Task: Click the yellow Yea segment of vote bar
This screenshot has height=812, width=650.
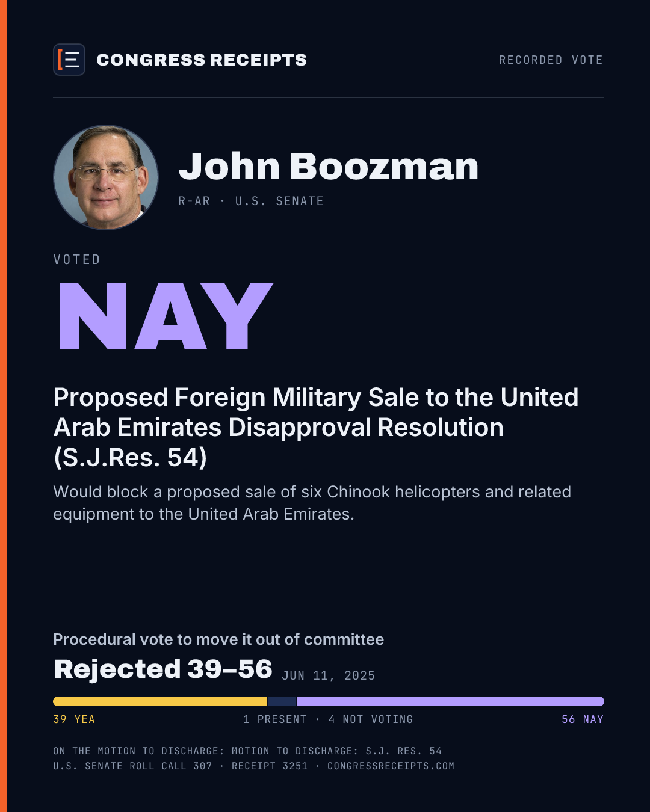Action: [x=159, y=701]
